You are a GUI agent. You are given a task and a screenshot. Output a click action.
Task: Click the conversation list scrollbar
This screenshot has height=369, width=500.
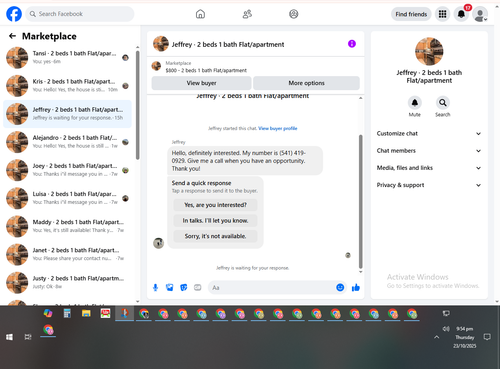(x=138, y=105)
